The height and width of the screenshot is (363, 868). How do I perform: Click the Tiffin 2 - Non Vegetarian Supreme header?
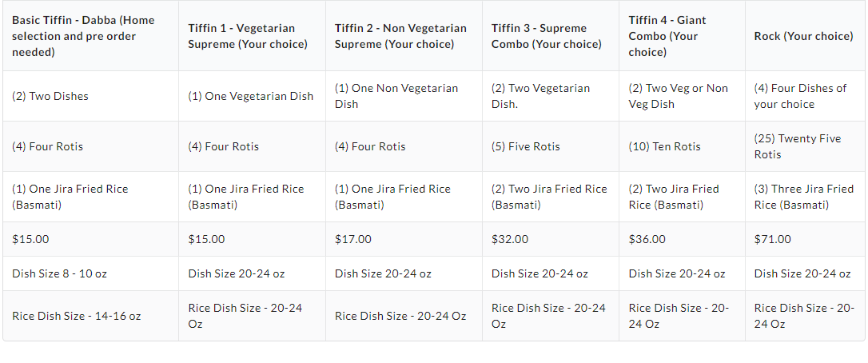pos(400,36)
